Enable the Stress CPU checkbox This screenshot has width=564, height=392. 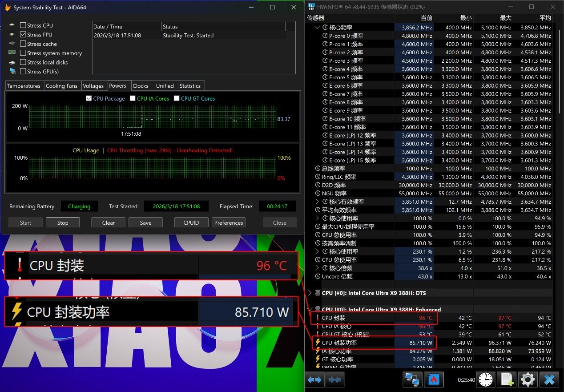pos(23,25)
